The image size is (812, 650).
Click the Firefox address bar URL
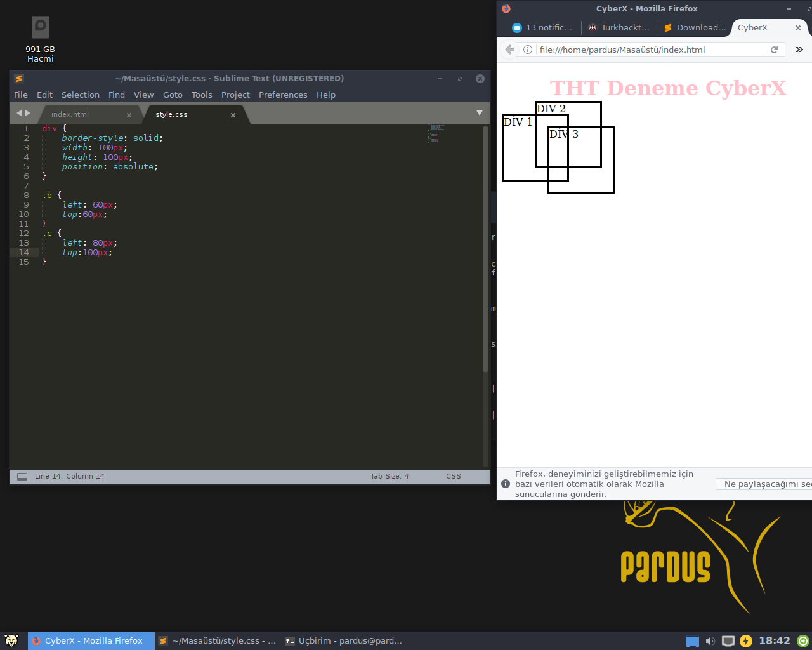pos(622,50)
